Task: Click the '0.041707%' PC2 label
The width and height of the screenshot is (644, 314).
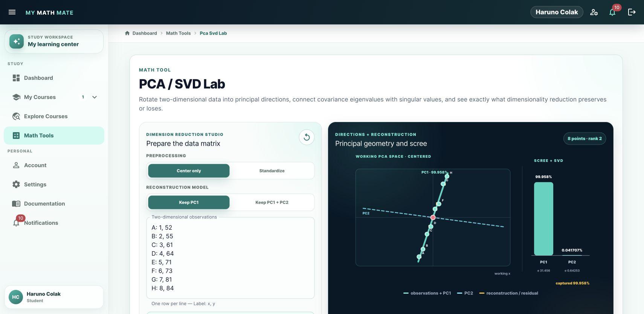Action: 572,250
